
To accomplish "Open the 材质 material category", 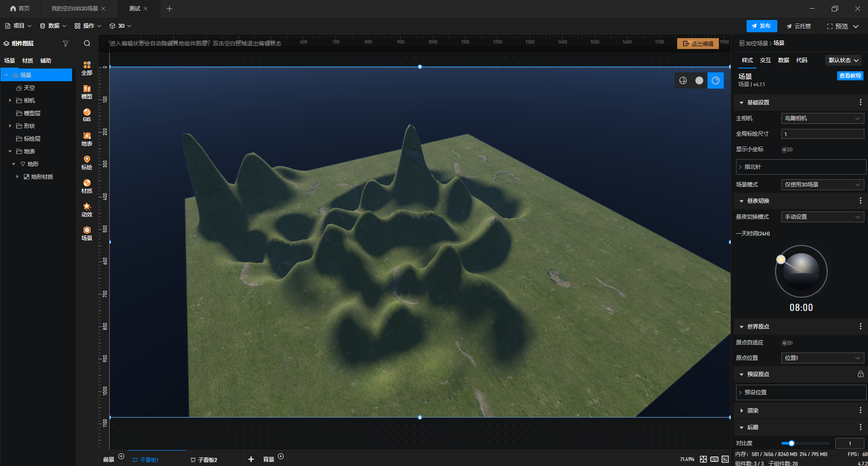I will pos(87,186).
